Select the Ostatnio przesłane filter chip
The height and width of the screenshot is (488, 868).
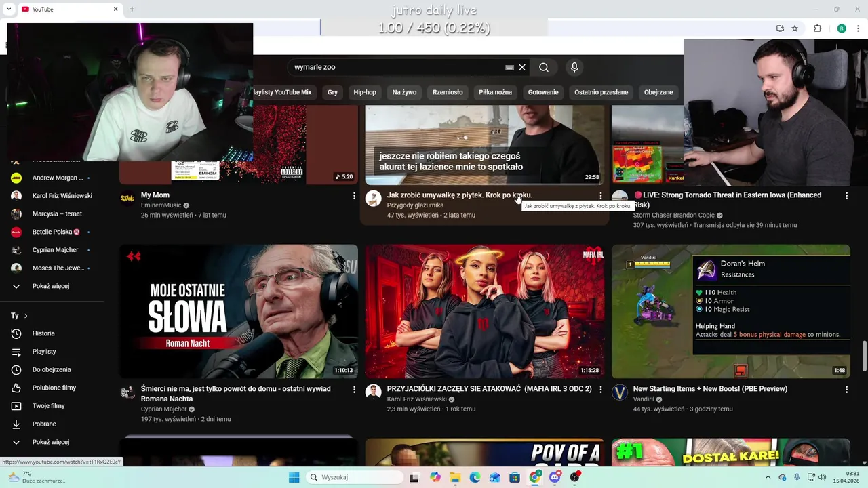coord(601,92)
